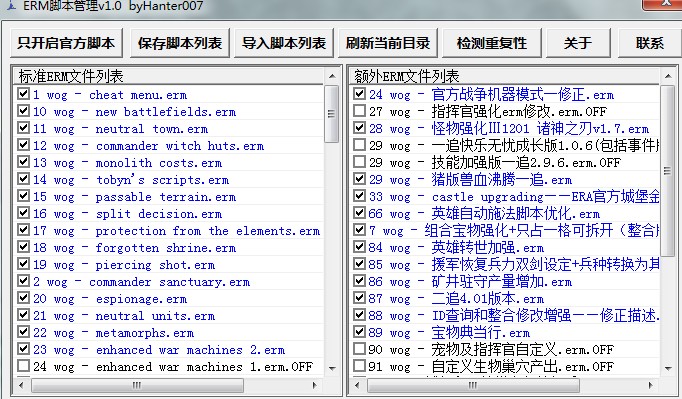Toggle 13 wog - monolith costs.erm checkbox
682x399 pixels.
23,162
